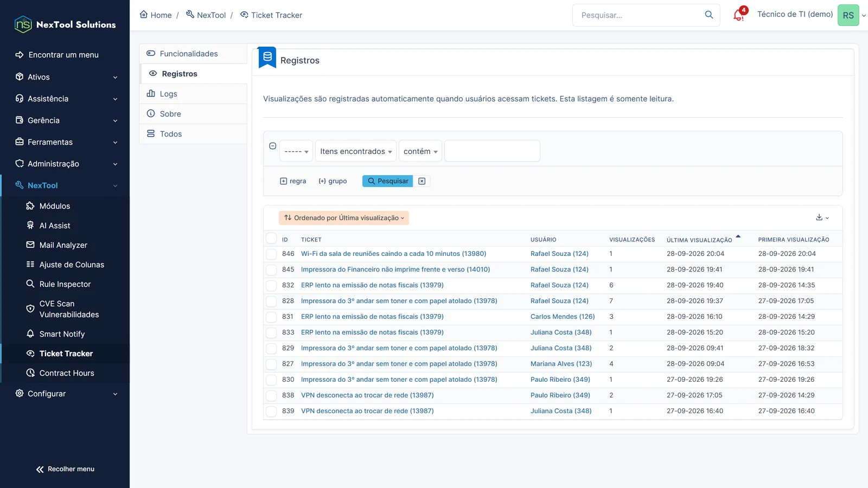Open the Itens encontrados field dropdown
Screen dimensions: 868x488
point(356,151)
